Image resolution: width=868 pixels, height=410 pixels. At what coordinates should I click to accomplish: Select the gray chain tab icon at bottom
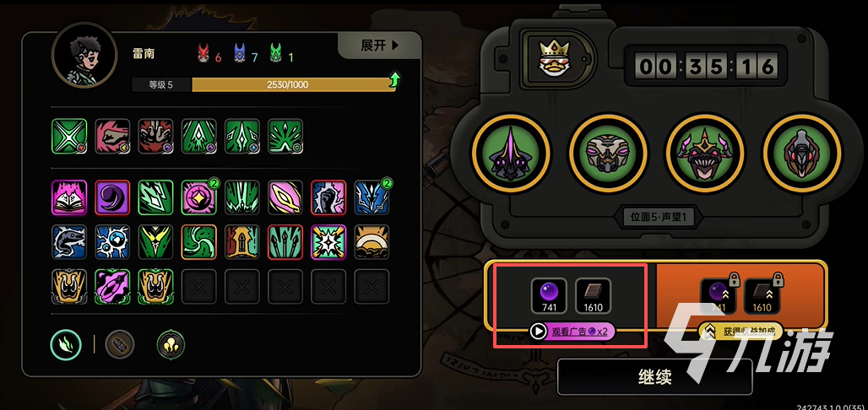tap(120, 344)
